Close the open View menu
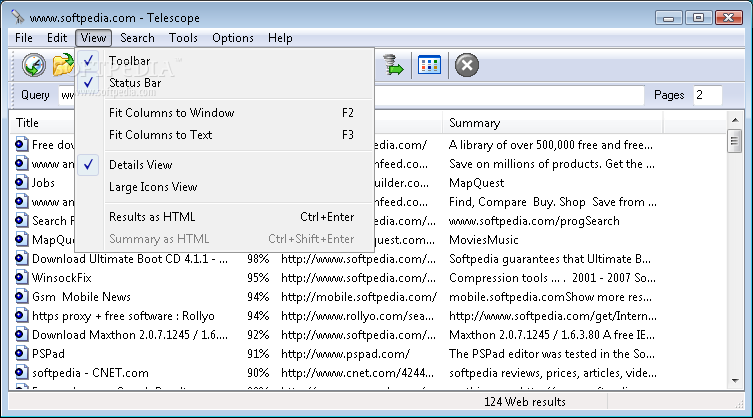Screen dimensions: 753x418 click(x=93, y=37)
